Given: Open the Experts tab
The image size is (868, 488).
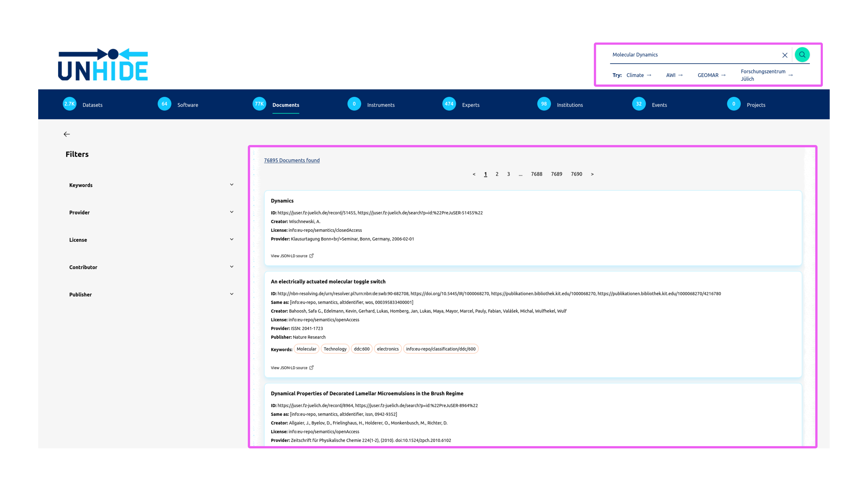Looking at the screenshot, I should [x=470, y=105].
